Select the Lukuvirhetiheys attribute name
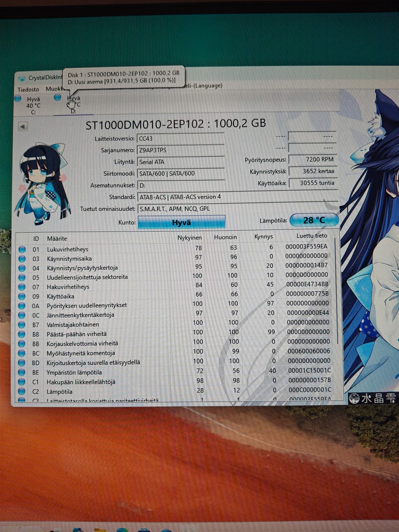 tap(67, 249)
